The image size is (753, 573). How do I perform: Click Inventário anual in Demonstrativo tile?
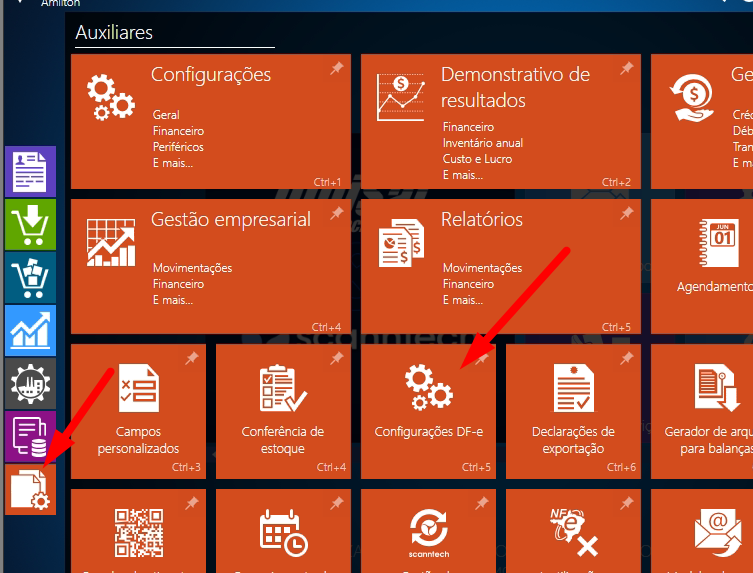tap(482, 143)
